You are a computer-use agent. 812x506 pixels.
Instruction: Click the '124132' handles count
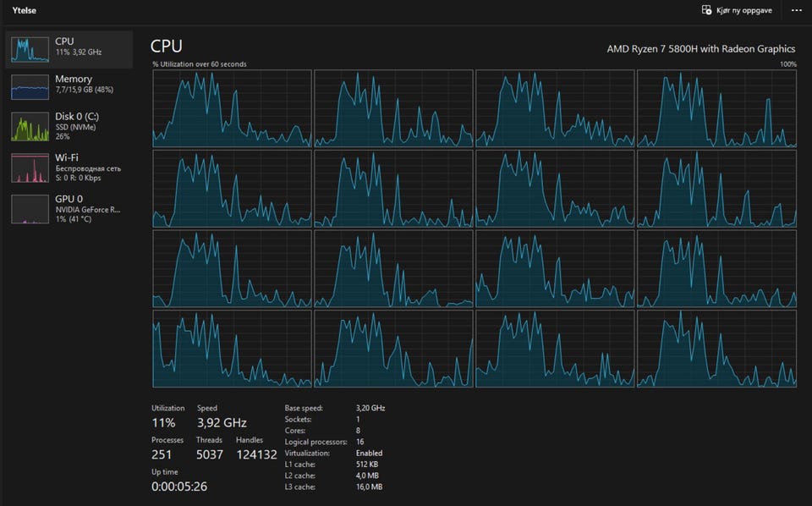[256, 454]
